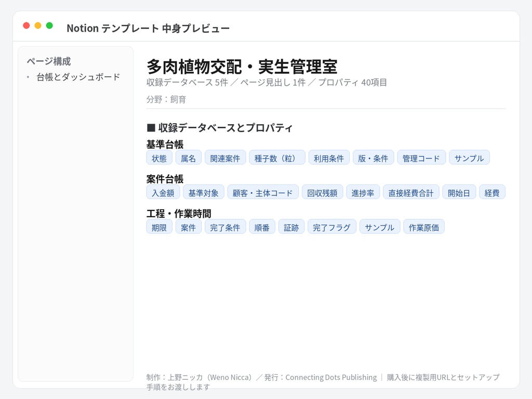Click the title 多肉植物交配・実生管理室
Viewport: 532px width, 399px height.
pyautogui.click(x=242, y=66)
